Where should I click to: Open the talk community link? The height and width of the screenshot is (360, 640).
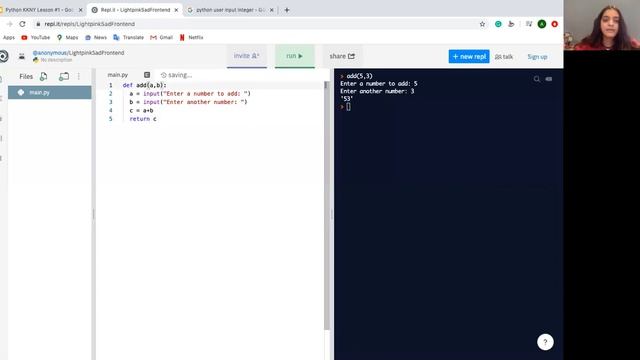tap(504, 57)
